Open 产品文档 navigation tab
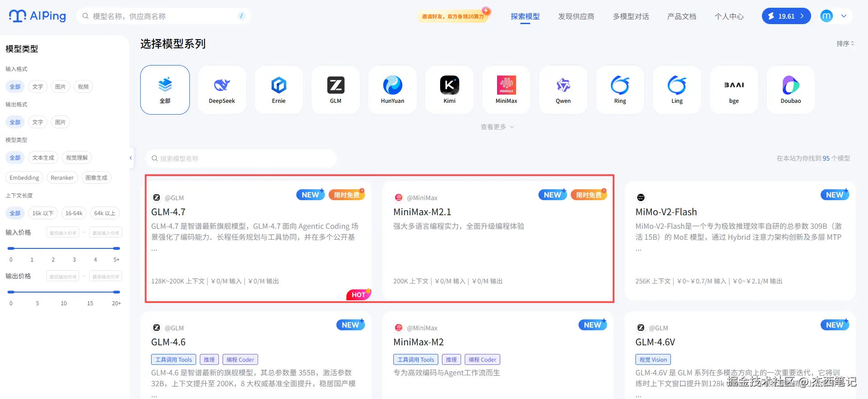 (x=682, y=16)
